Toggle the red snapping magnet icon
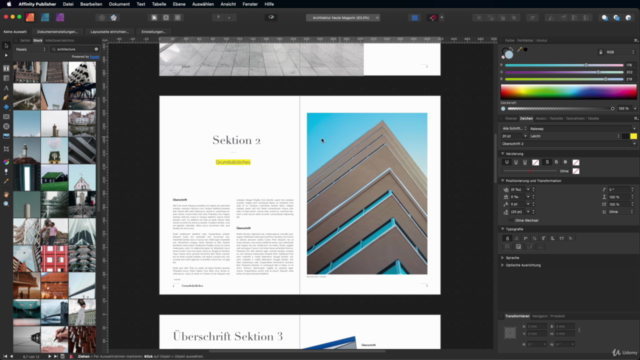The height and width of the screenshot is (360, 640). (x=433, y=18)
